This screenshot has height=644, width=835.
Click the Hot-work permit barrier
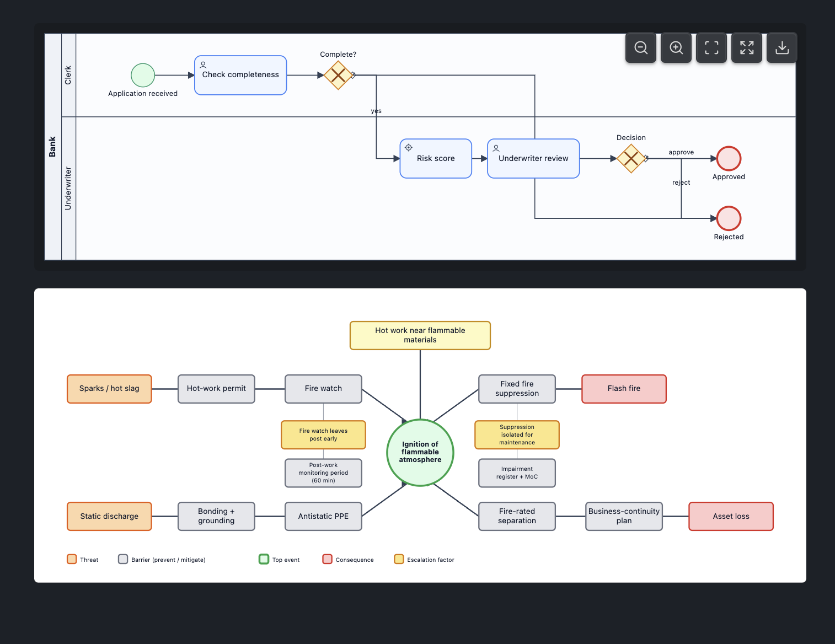pos(216,389)
